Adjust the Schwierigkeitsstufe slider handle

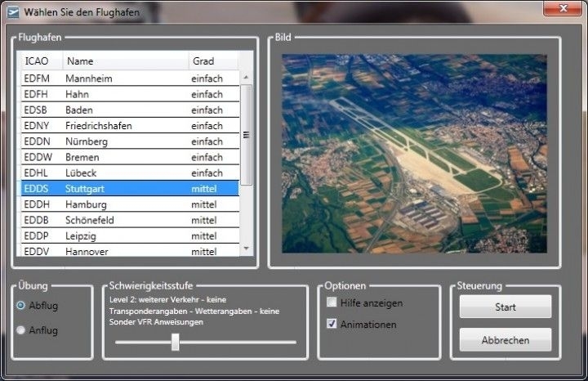click(175, 343)
